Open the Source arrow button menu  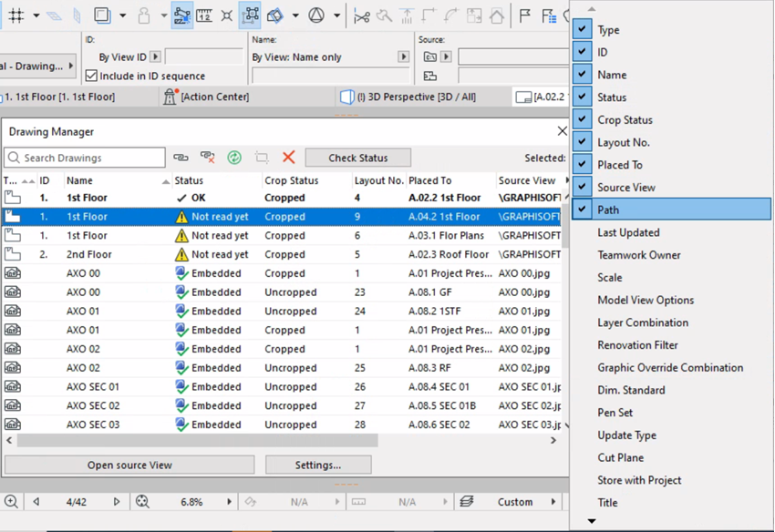[x=446, y=56]
